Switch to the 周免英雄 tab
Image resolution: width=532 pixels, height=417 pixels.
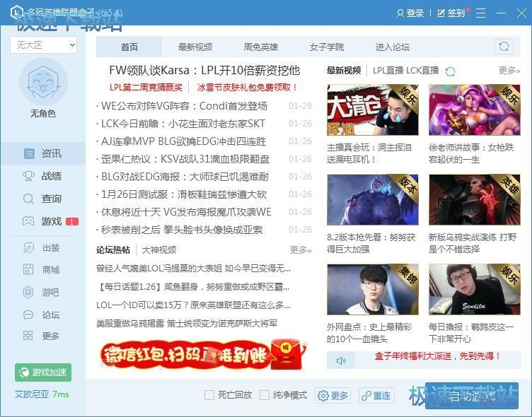pyautogui.click(x=261, y=47)
